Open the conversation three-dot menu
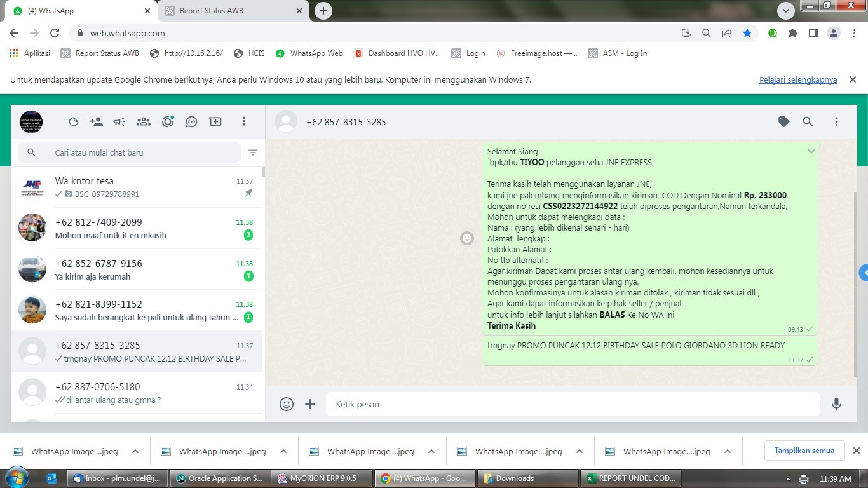 pos(836,122)
